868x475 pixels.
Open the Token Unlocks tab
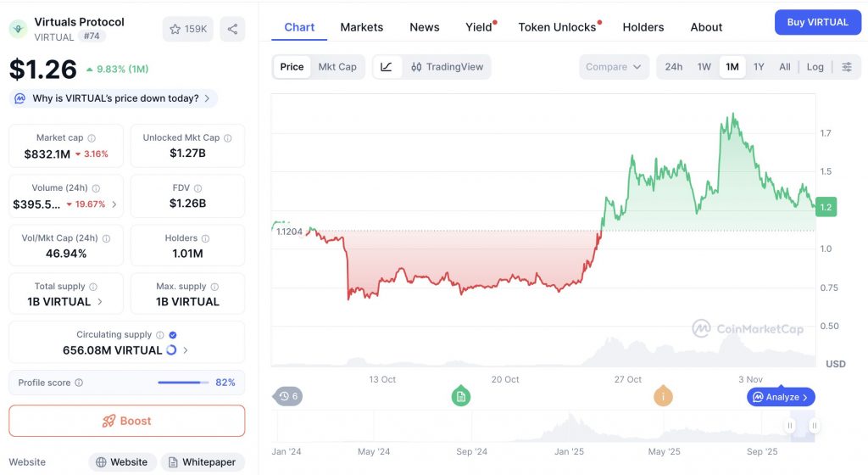558,27
